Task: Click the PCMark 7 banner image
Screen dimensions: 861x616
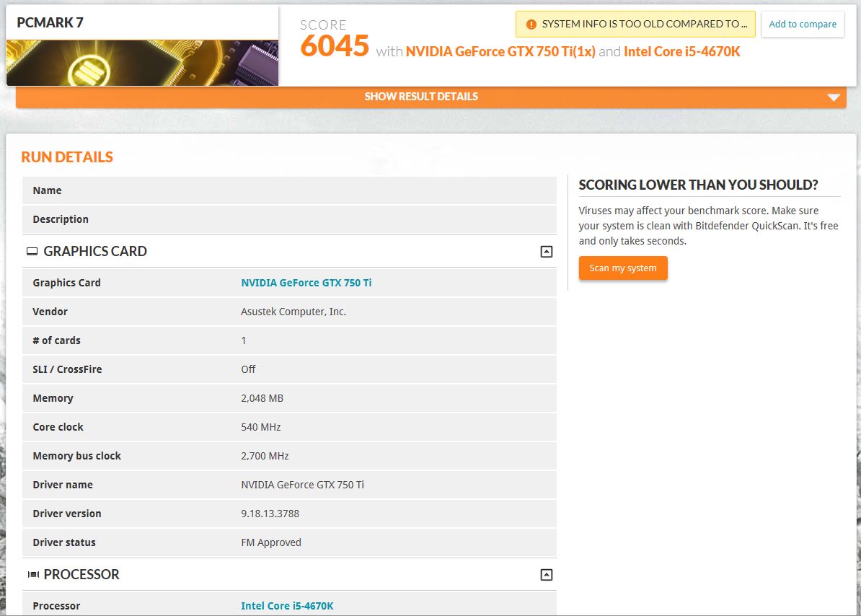Action: (x=142, y=63)
